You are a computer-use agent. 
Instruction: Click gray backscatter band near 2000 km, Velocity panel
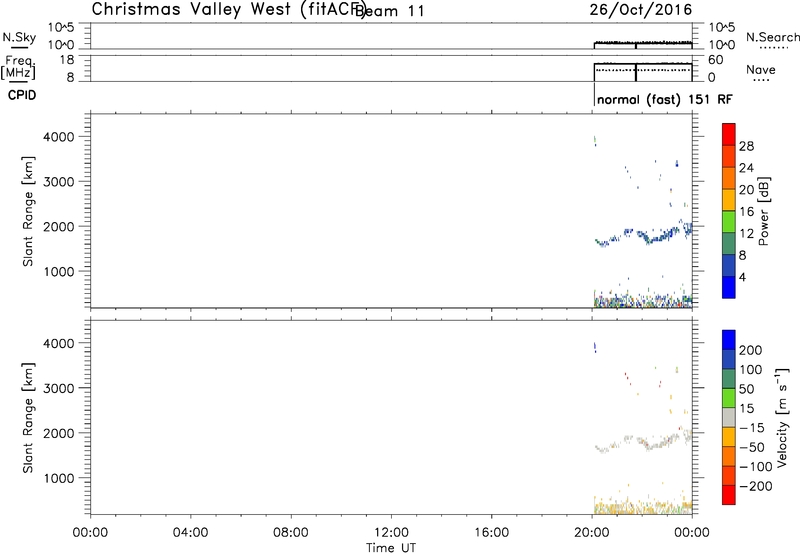tap(644, 442)
